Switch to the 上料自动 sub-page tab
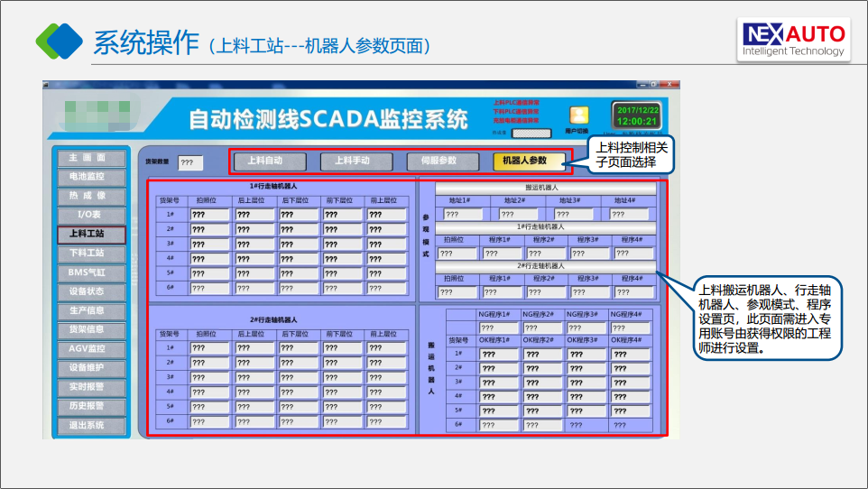Viewport: 868px width, 489px height. [270, 161]
